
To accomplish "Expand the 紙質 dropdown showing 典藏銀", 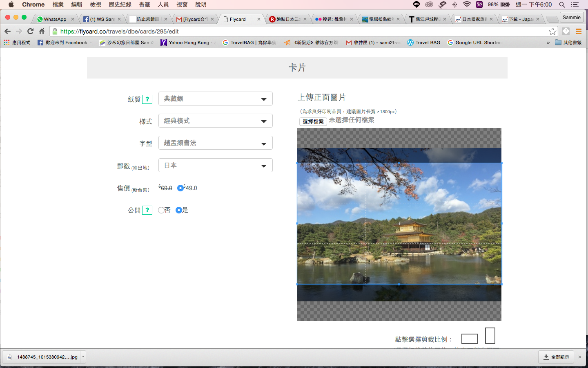I will point(216,99).
